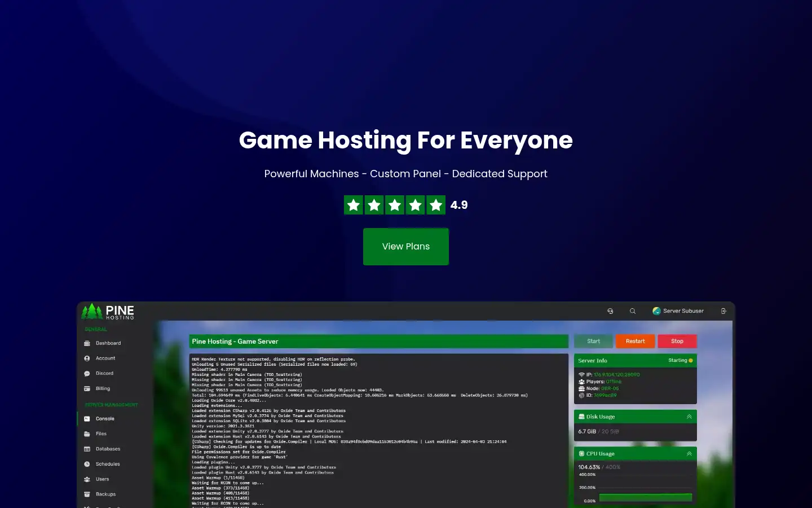The width and height of the screenshot is (812, 508).
Task: Open the Backups sidebar item
Action: tap(105, 494)
